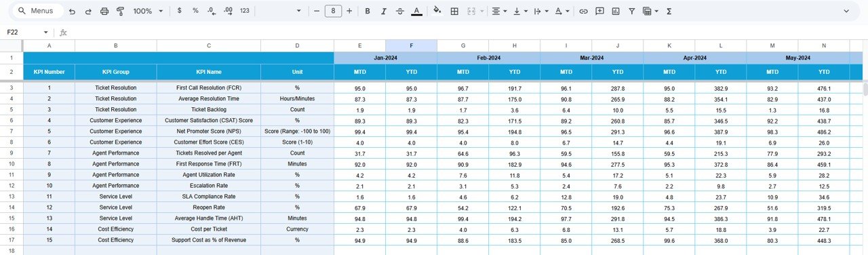
Task: Select the Jan-2024 header cell
Action: pos(385,58)
